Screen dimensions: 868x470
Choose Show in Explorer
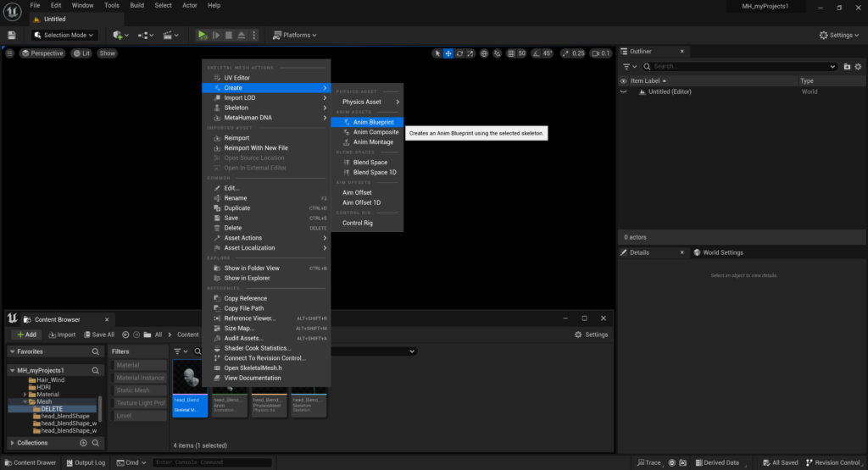[x=266, y=278]
